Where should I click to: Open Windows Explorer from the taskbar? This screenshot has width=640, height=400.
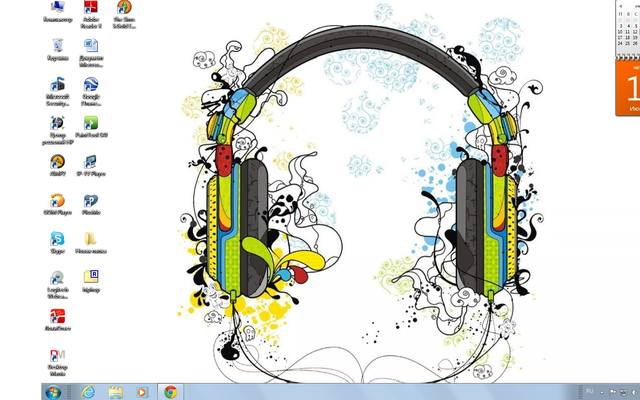pos(116,391)
